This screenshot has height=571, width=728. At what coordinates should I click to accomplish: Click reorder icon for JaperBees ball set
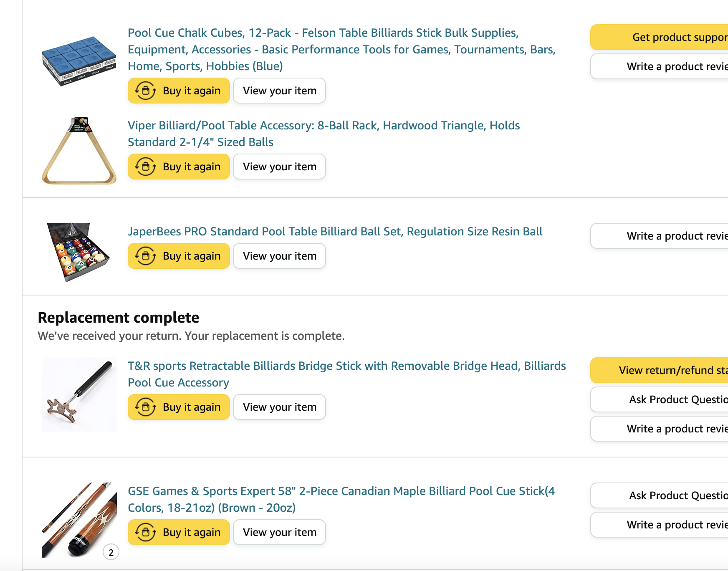[x=145, y=256]
